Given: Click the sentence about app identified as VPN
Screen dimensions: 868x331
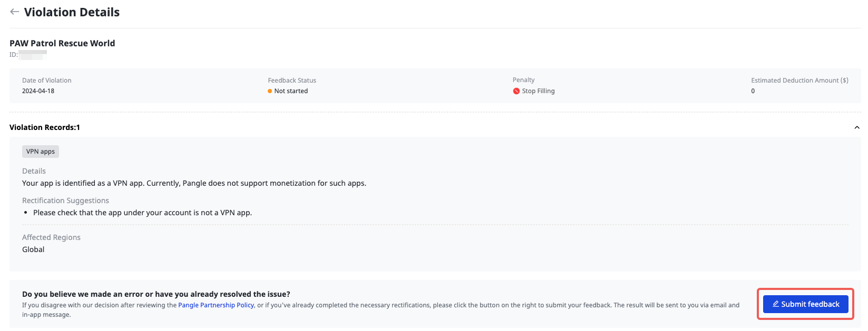Looking at the screenshot, I should 194,183.
